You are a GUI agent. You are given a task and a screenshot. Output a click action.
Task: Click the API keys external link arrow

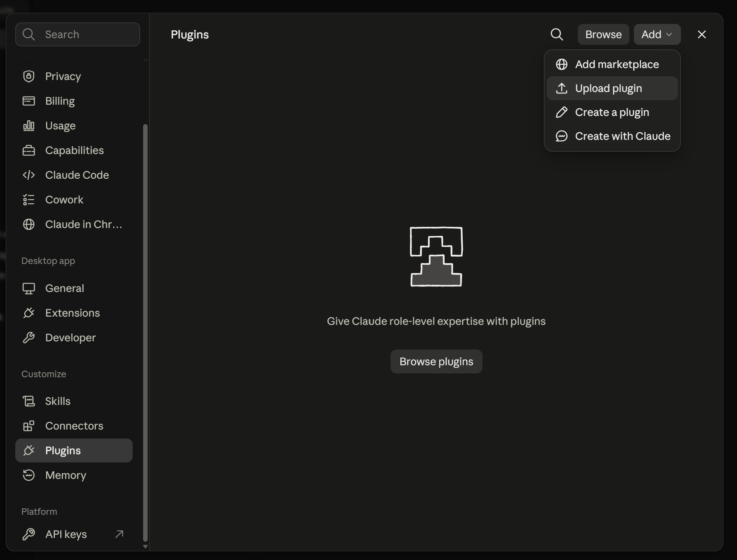click(x=119, y=534)
